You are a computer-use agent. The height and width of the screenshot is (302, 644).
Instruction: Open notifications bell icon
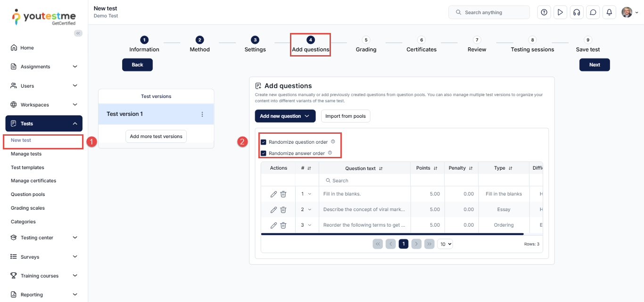(609, 13)
